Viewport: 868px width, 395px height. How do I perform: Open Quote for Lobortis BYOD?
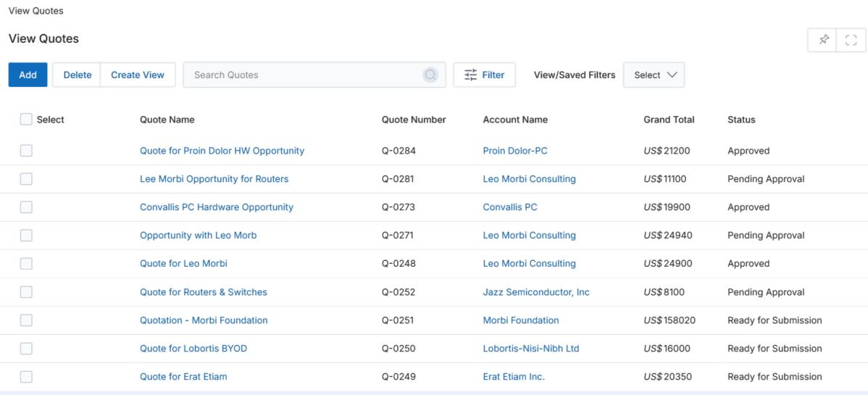[x=193, y=349]
